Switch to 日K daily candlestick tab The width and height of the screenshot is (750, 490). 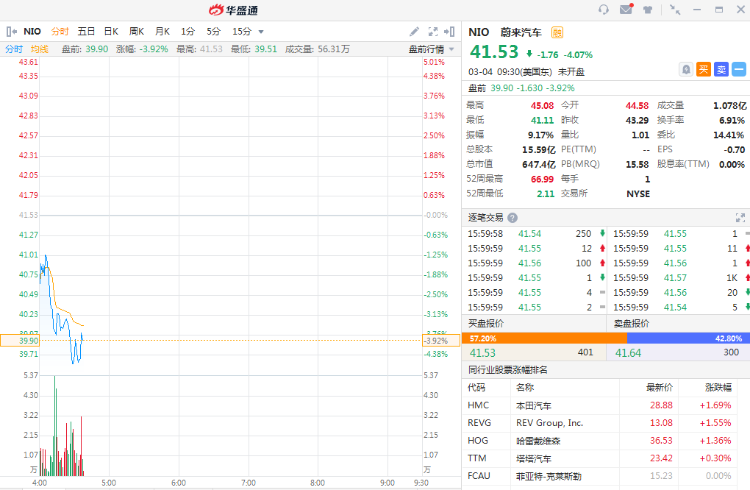[110, 31]
